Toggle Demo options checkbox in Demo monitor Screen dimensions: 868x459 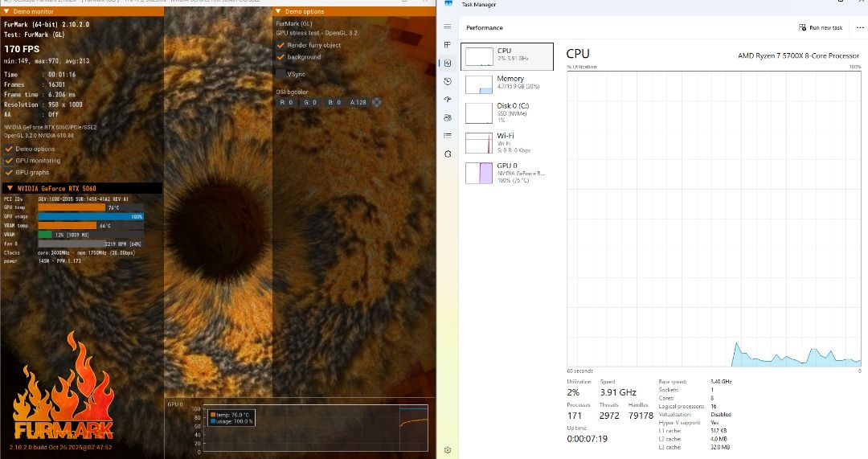[x=9, y=149]
